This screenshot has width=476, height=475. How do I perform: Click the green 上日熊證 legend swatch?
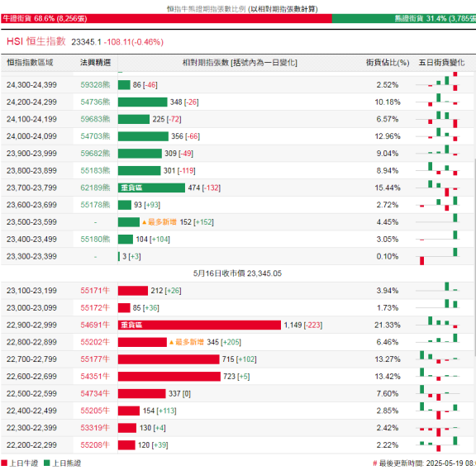point(47,463)
